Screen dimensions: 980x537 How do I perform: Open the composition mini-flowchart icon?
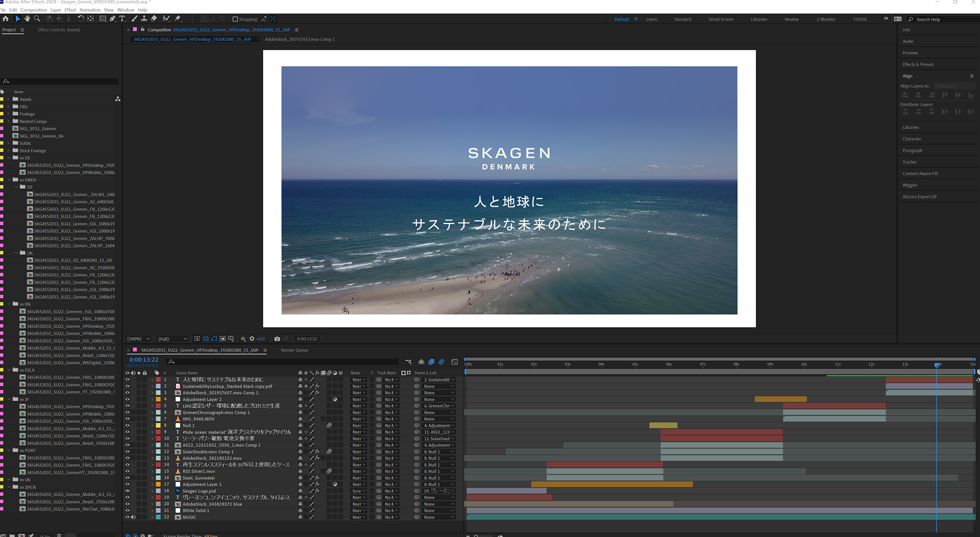(x=408, y=362)
